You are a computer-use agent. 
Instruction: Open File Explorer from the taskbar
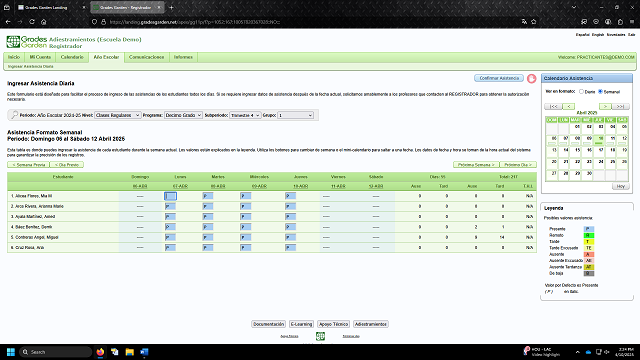[129, 352]
